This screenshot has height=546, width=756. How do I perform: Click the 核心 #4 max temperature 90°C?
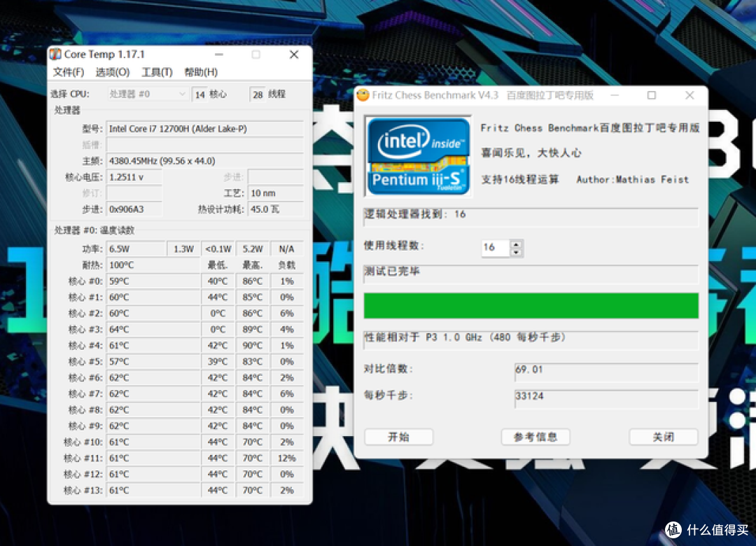point(253,345)
